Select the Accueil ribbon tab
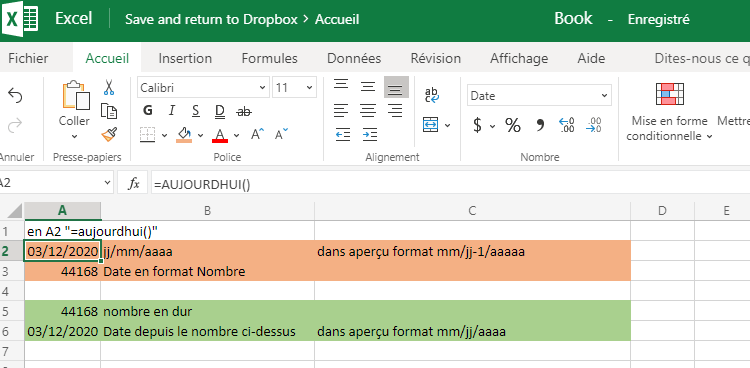 (107, 58)
